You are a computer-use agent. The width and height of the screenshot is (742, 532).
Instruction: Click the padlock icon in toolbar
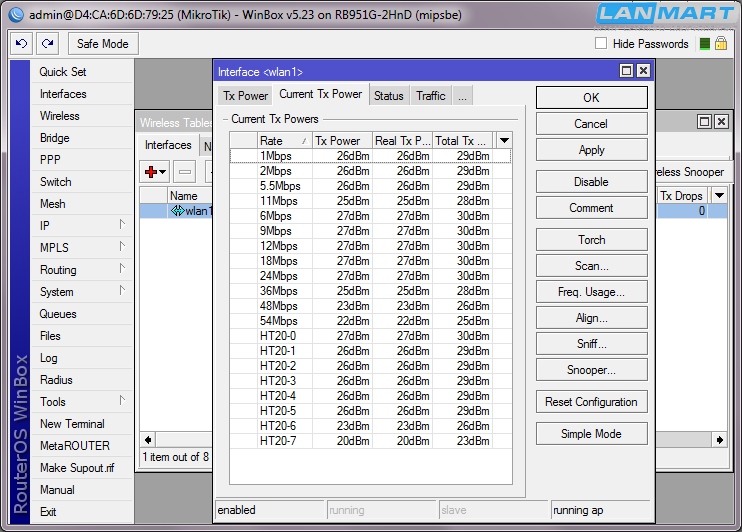[x=721, y=44]
